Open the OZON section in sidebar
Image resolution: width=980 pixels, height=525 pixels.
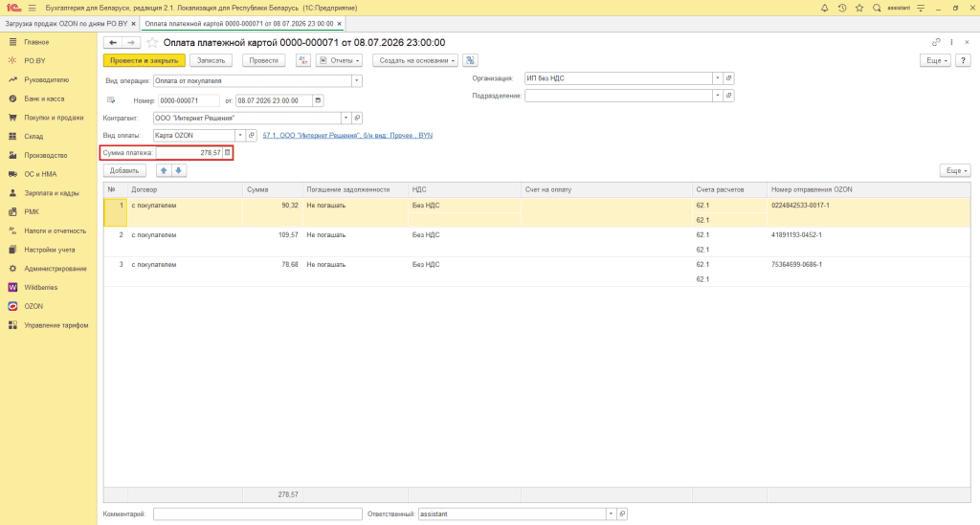pyautogui.click(x=33, y=306)
